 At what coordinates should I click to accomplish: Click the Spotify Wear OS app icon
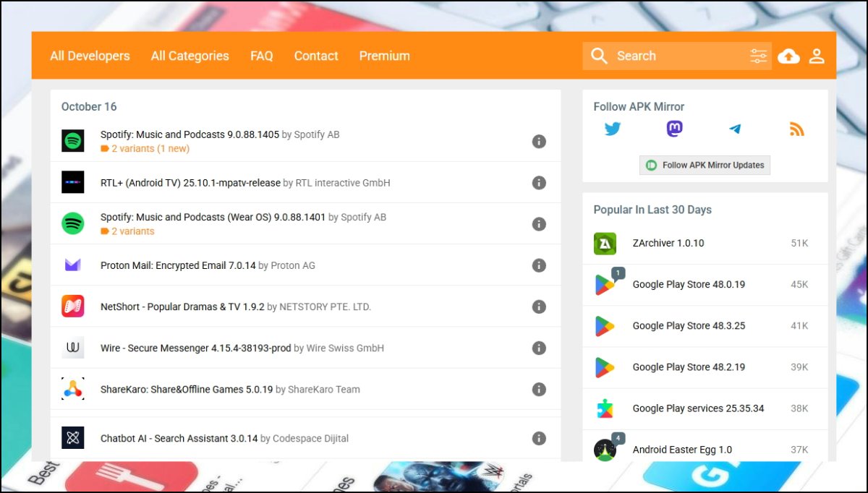pos(72,223)
